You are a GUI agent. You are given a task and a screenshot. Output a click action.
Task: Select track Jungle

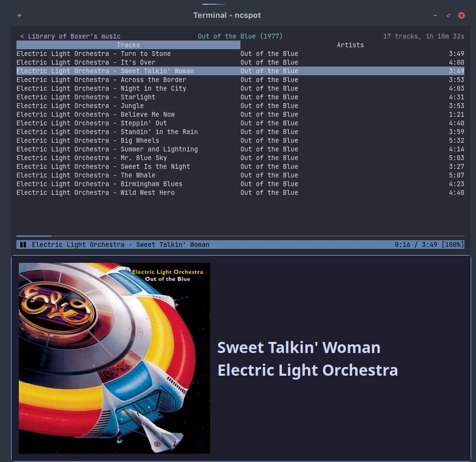(x=240, y=106)
